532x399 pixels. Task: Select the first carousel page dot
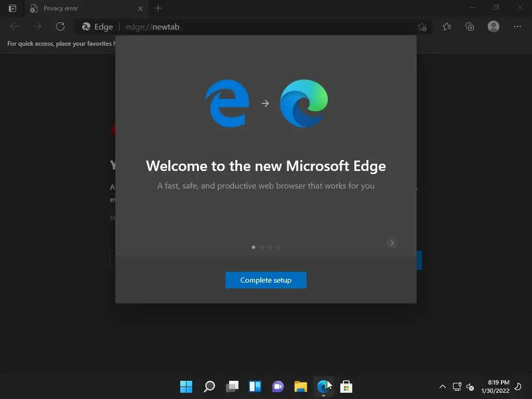(253, 247)
